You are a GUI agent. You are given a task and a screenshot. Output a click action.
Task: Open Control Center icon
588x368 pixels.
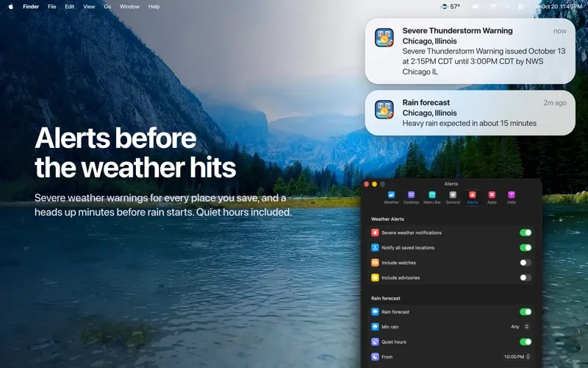[521, 7]
